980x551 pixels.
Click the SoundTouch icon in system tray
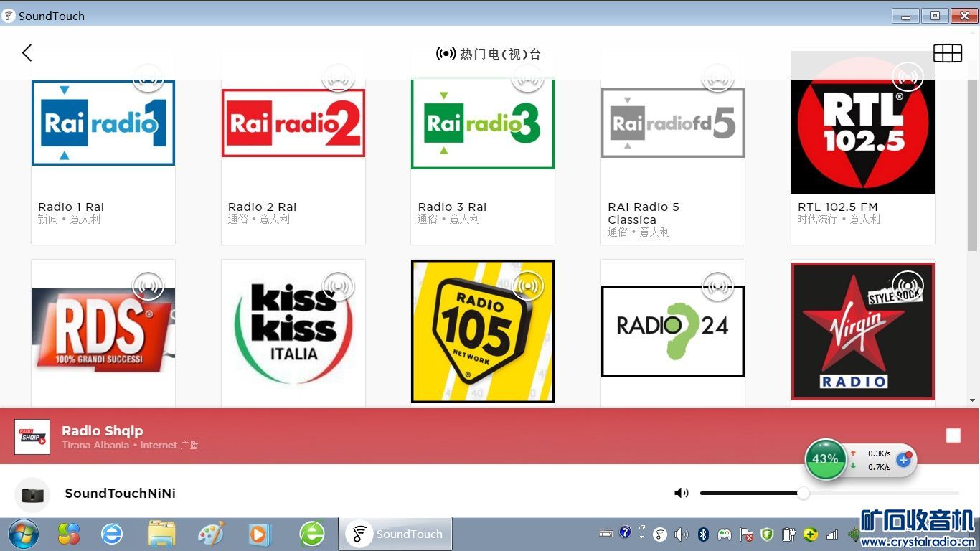660,534
